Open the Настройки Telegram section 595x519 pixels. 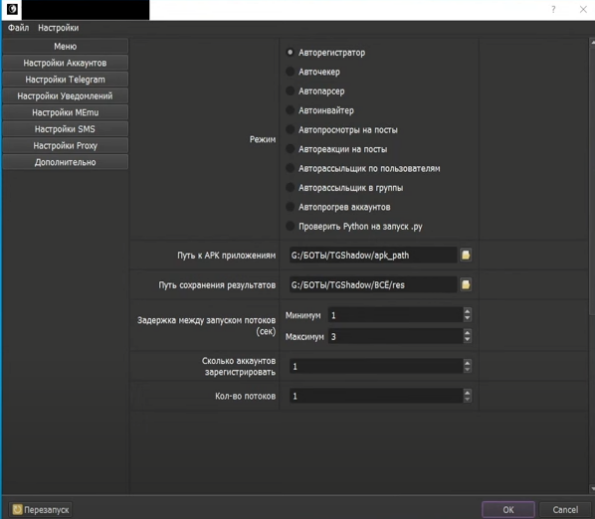click(x=65, y=79)
